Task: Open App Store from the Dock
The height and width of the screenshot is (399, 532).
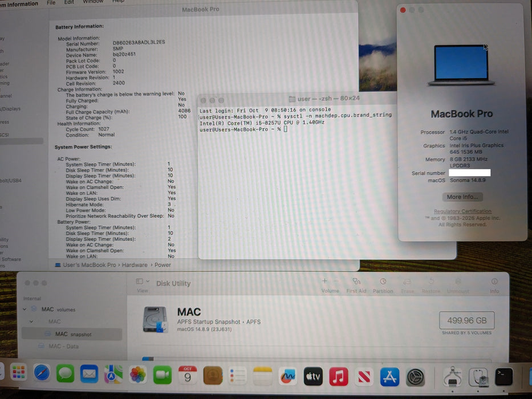Action: tap(389, 377)
